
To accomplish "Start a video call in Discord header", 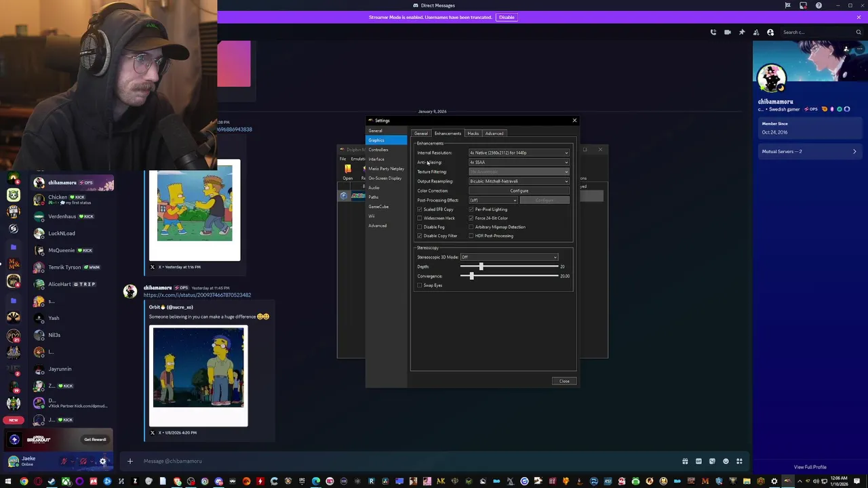I will click(x=728, y=32).
